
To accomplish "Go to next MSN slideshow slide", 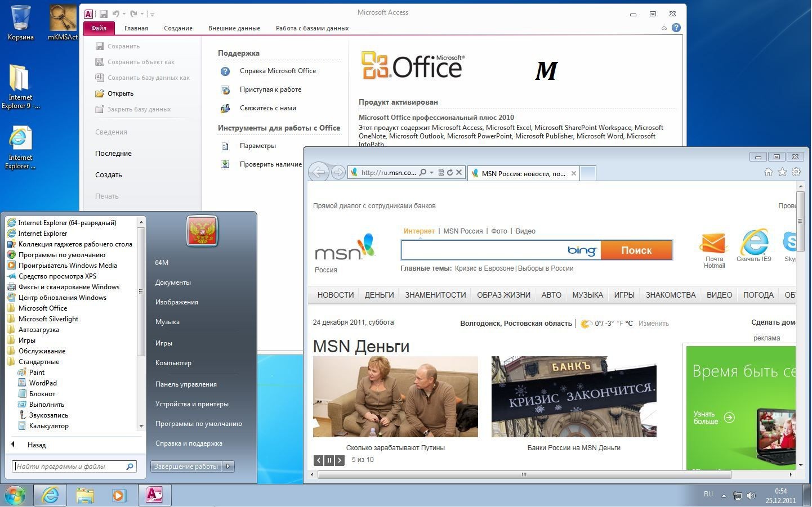I will tap(340, 460).
